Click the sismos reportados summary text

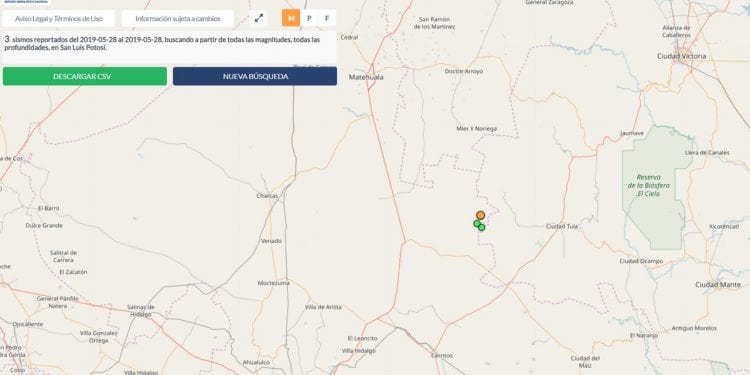163,44
